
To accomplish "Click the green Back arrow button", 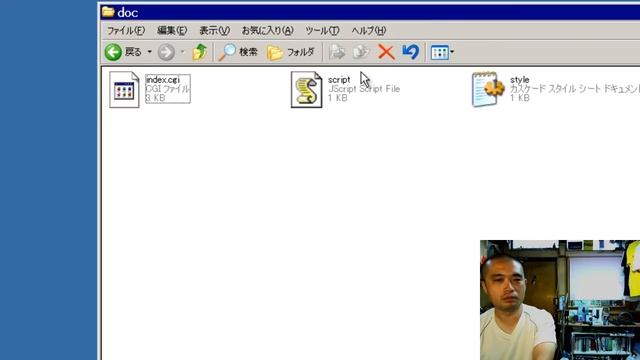I will (113, 52).
